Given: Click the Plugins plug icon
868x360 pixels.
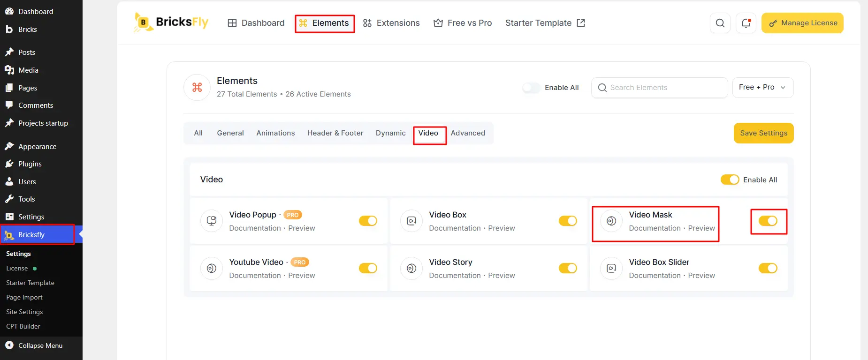Looking at the screenshot, I should [9, 164].
